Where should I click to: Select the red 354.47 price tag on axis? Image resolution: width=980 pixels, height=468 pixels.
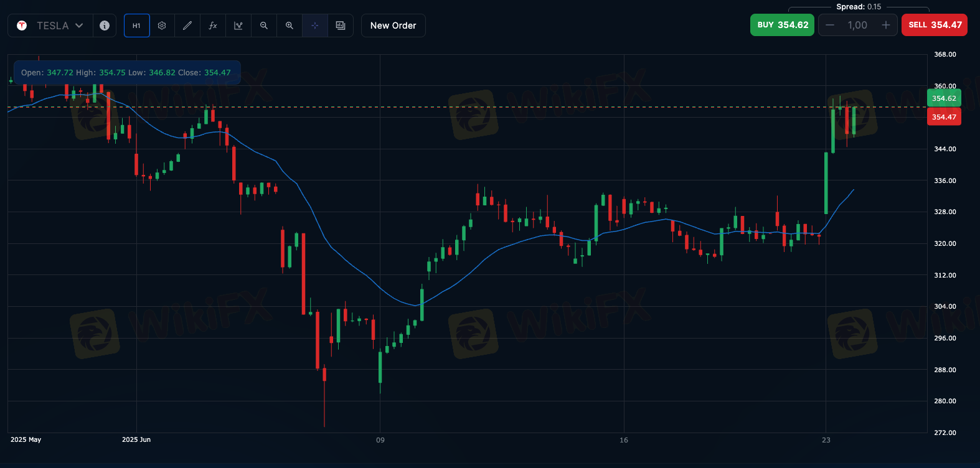coord(944,117)
